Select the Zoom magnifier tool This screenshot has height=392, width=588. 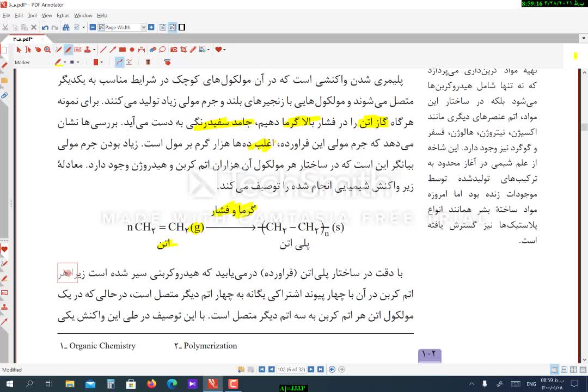pos(47,50)
